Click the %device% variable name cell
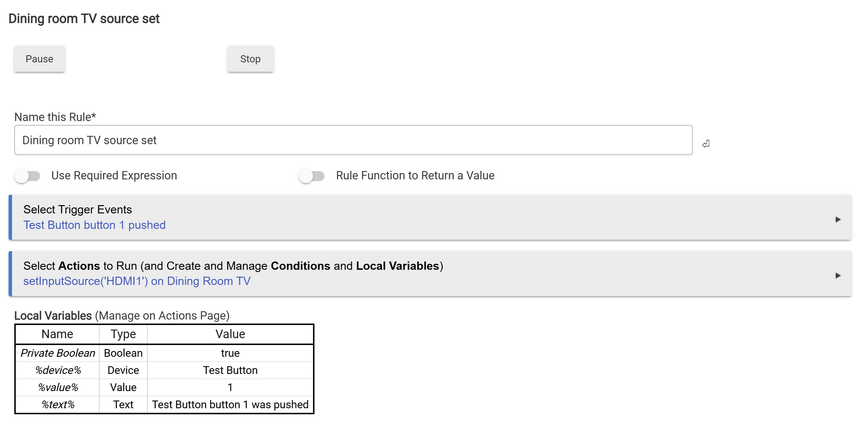This screenshot has height=438, width=868. pos(58,370)
